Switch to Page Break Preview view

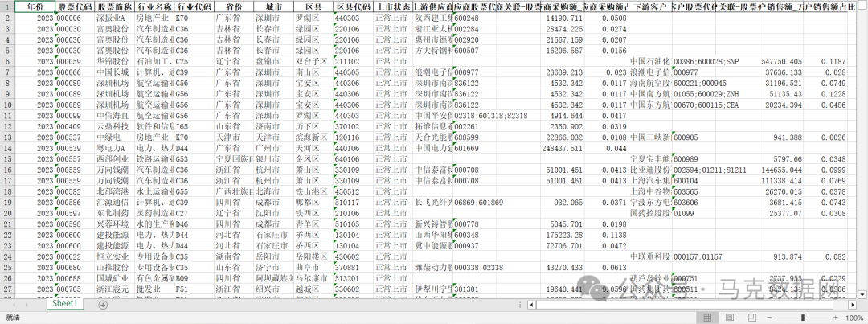(751, 318)
